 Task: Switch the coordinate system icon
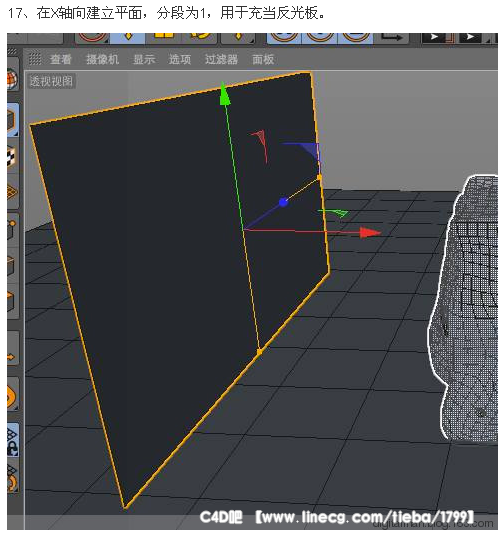391,37
